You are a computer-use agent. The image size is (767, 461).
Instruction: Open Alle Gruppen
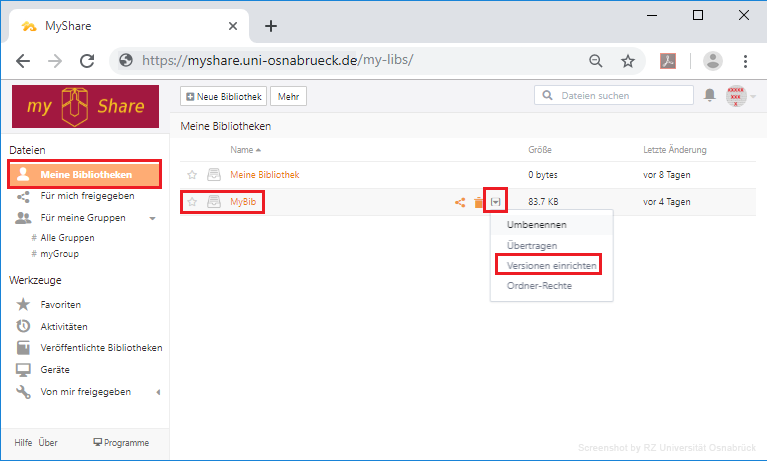point(67,238)
